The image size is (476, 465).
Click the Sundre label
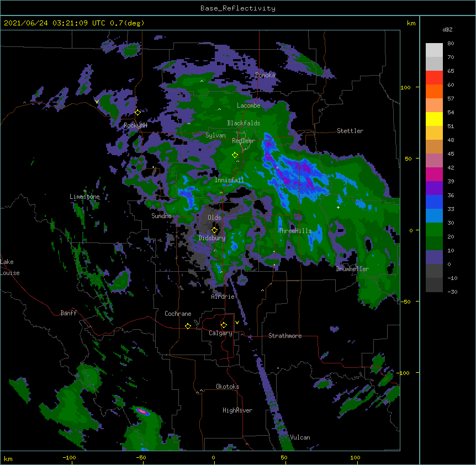161,216
